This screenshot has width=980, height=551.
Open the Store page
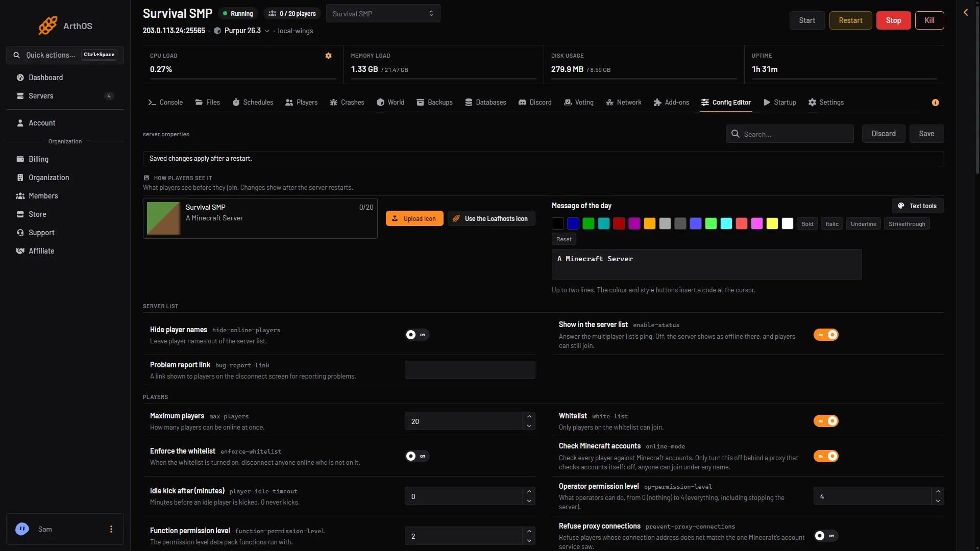[65, 214]
